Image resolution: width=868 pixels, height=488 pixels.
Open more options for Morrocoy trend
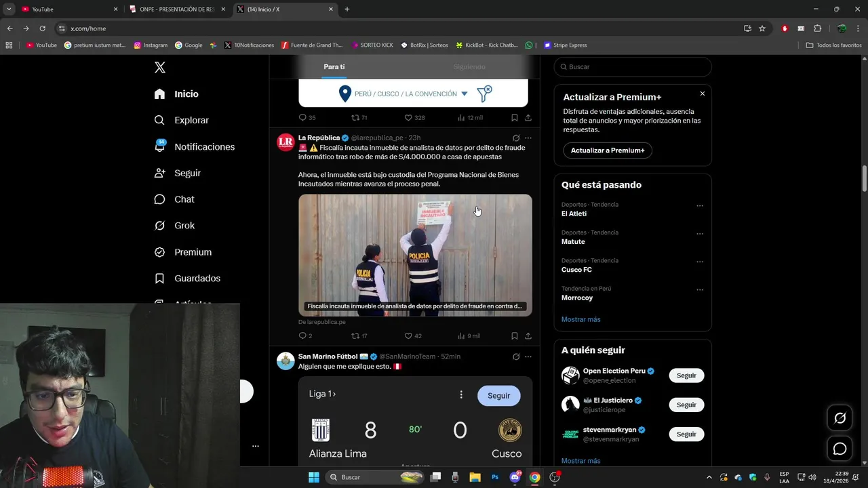[700, 290]
